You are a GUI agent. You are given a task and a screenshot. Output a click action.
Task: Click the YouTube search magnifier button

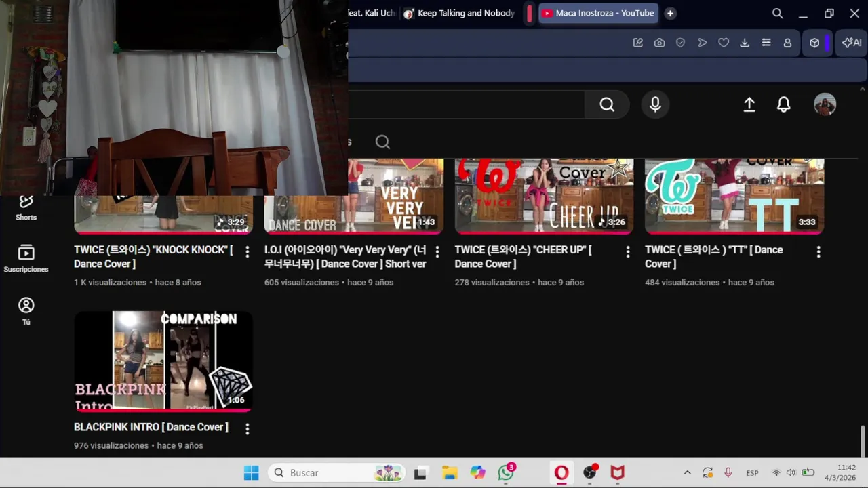(607, 104)
